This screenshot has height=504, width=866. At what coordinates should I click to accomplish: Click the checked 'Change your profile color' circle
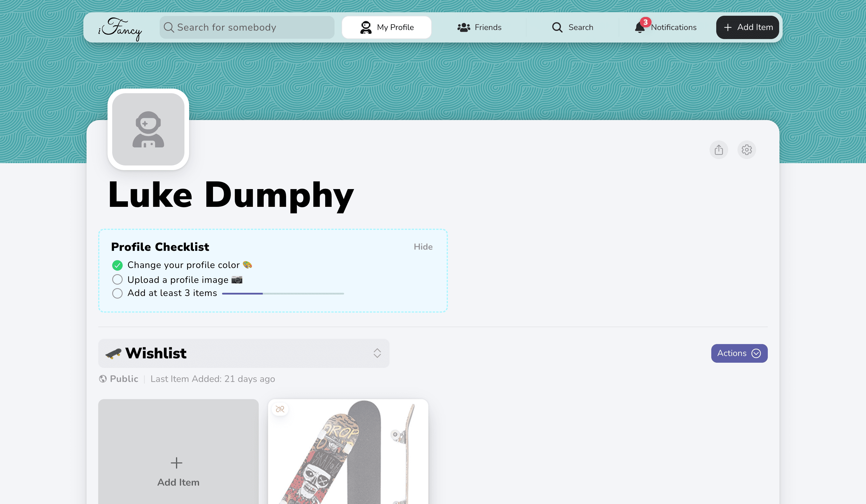point(117,265)
